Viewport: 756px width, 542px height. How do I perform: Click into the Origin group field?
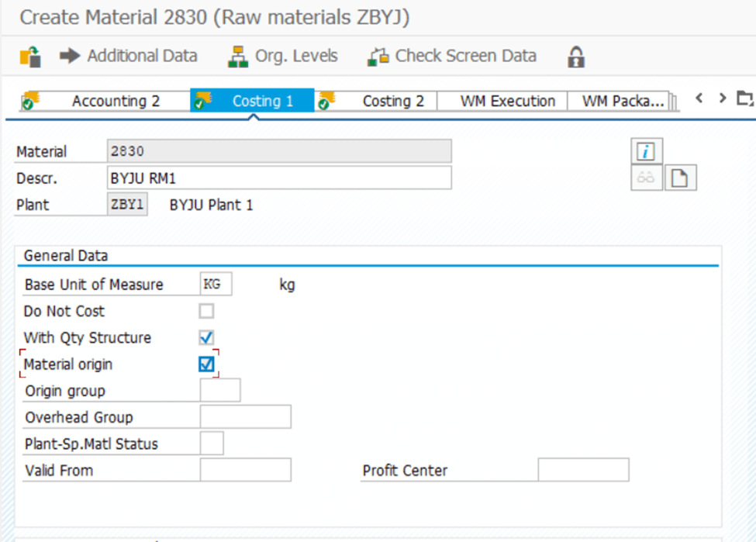tap(220, 390)
